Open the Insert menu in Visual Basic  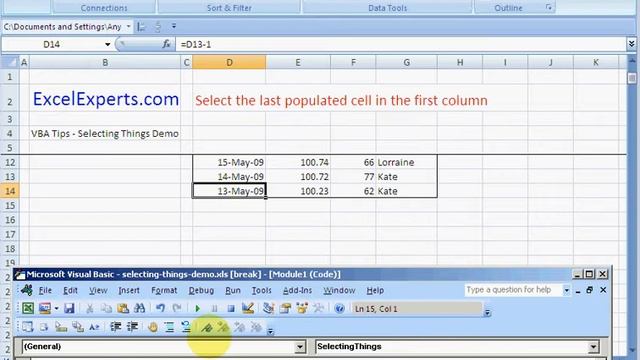pos(129,290)
